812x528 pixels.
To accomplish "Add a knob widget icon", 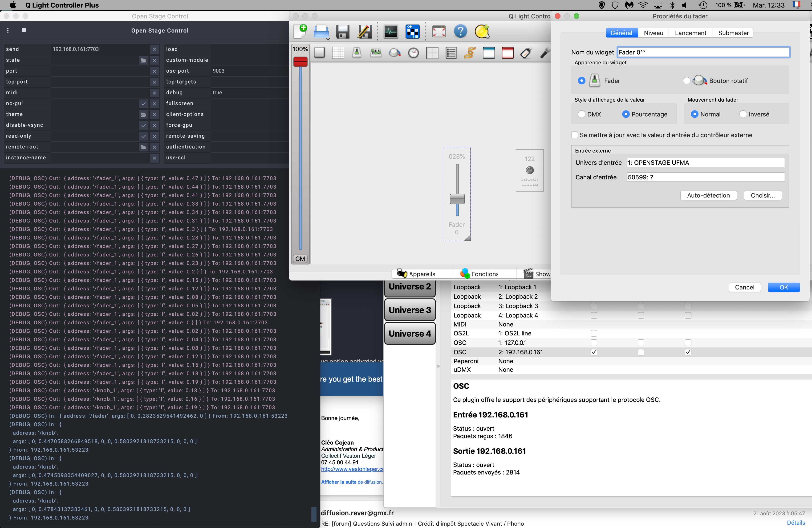I will (x=395, y=53).
